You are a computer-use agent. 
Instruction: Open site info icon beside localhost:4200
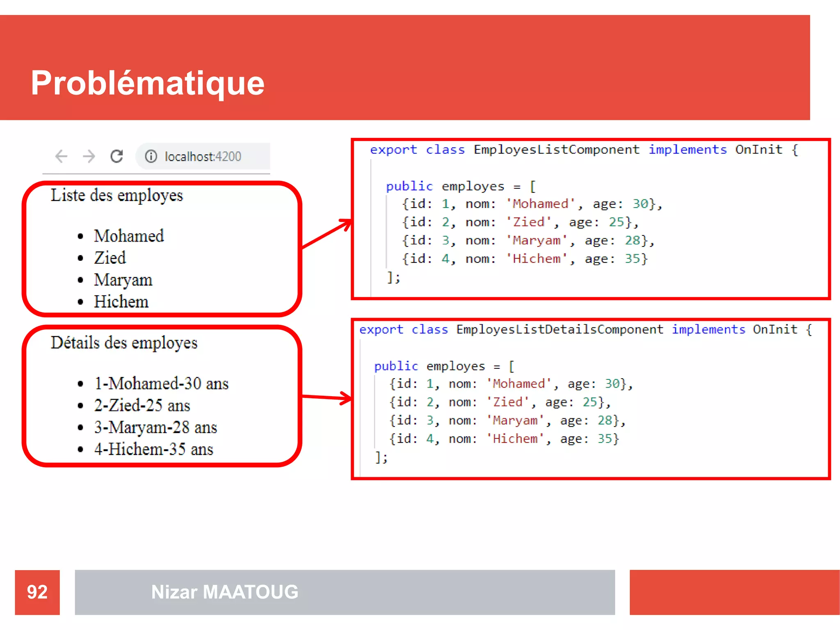[151, 156]
